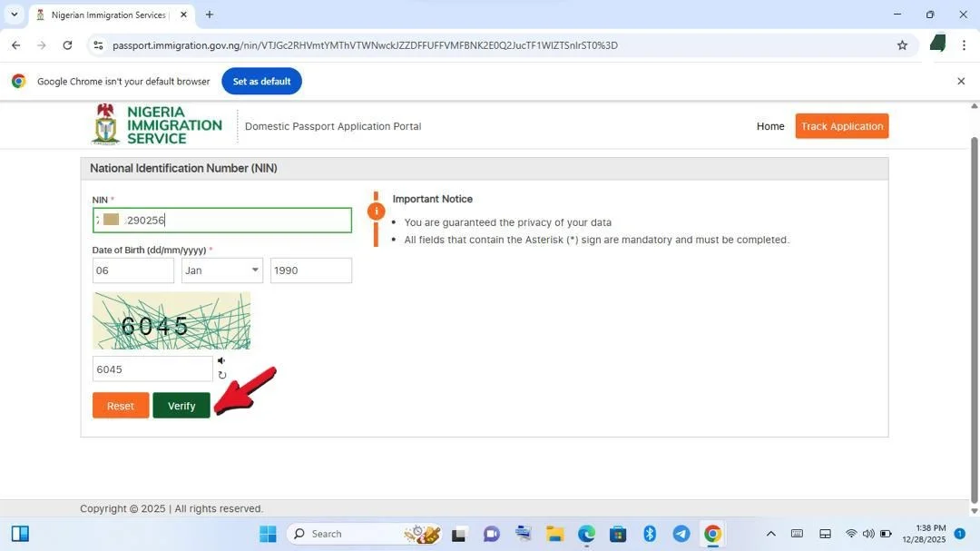
Task: Bookmark the page using the star icon
Action: click(901, 44)
